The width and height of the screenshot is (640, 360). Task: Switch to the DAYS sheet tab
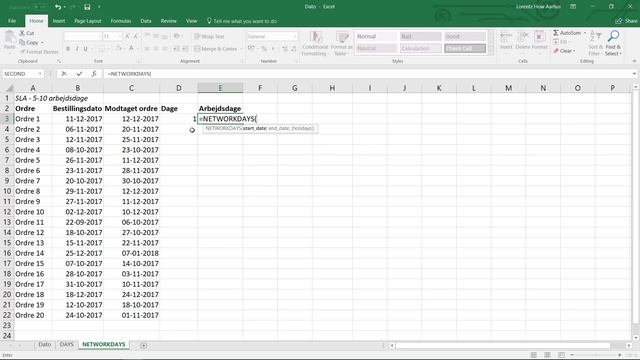click(x=67, y=344)
